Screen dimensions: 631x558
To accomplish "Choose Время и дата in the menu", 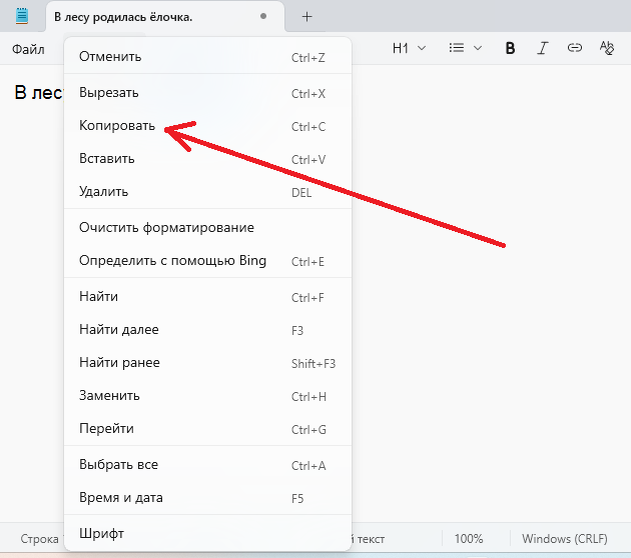I will click(208, 498).
